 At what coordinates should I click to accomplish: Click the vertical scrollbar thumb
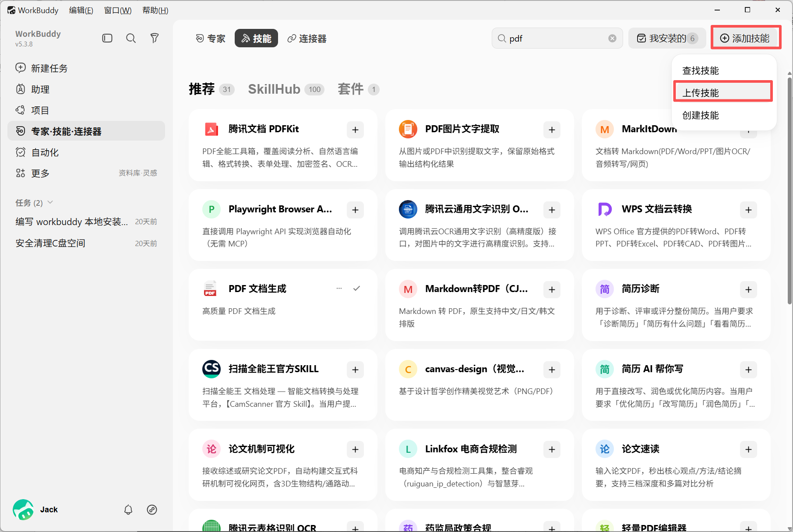coord(790,190)
